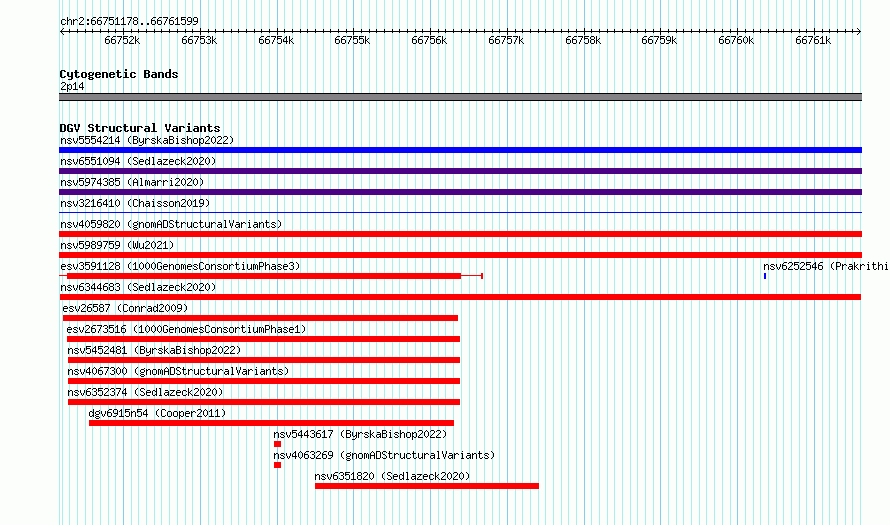The height and width of the screenshot is (525, 890).
Task: Open variant label esv2673516 (1000GenomesConsortiumPhase1)
Action: pos(186,330)
